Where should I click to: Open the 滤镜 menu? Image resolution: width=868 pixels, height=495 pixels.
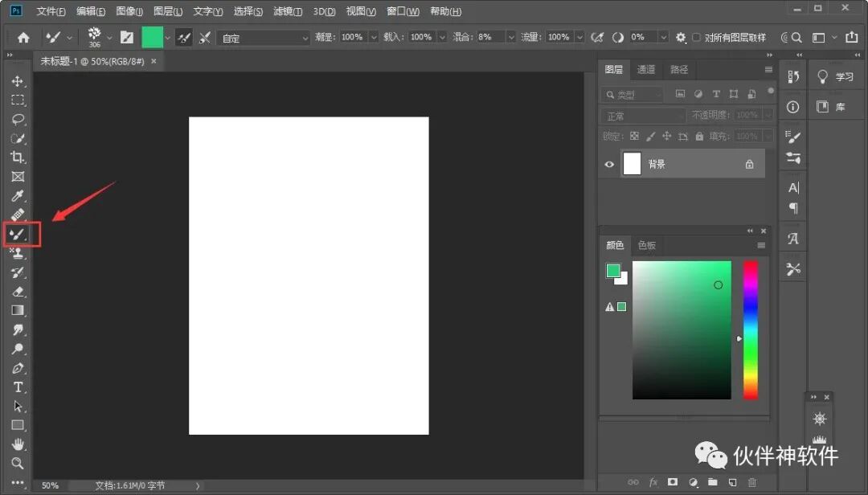pyautogui.click(x=288, y=11)
